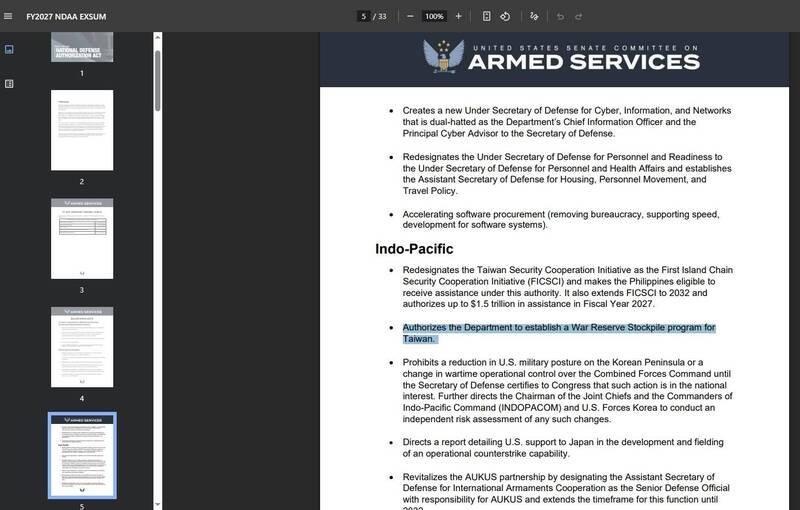Open the draw annotation tool
Screen dimensions: 800x510
[534, 16]
